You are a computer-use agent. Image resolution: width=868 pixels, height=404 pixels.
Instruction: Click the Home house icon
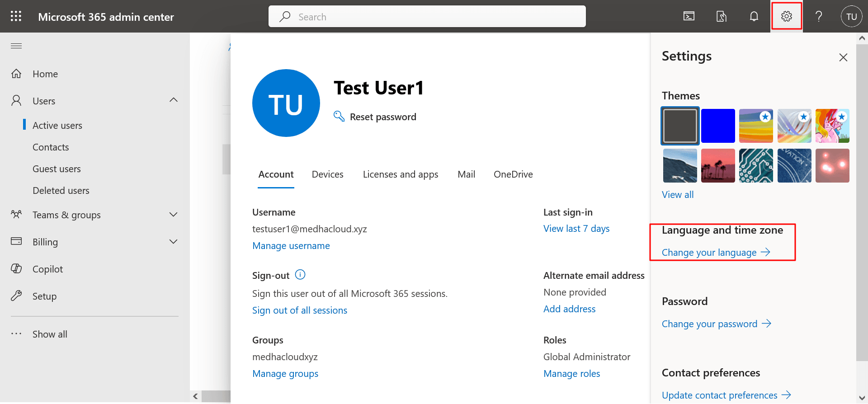point(16,74)
